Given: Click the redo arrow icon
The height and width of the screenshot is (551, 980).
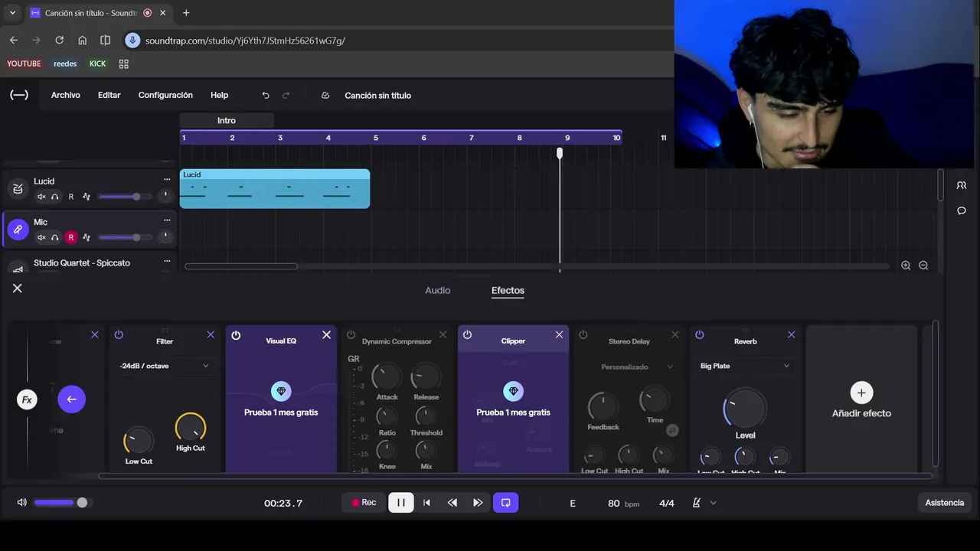Looking at the screenshot, I should pos(286,95).
